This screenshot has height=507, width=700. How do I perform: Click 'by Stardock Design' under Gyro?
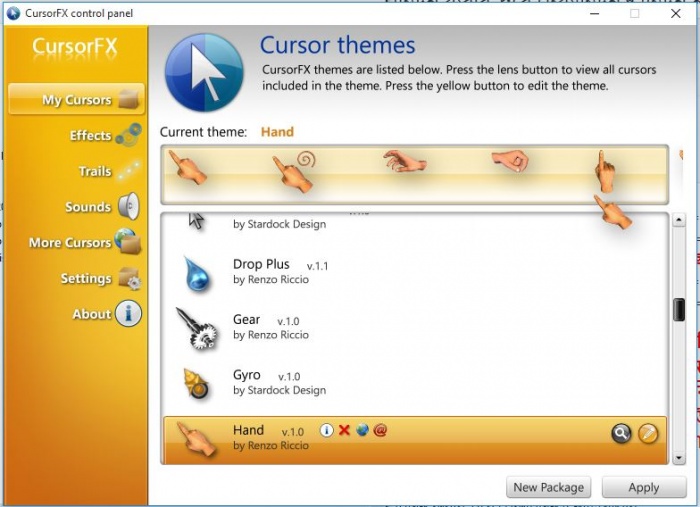click(279, 390)
